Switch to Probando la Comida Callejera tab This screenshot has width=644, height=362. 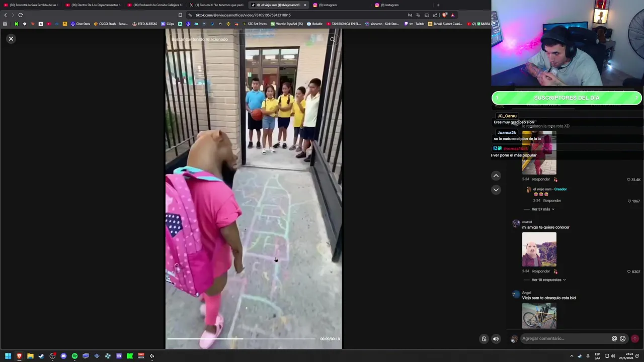155,5
